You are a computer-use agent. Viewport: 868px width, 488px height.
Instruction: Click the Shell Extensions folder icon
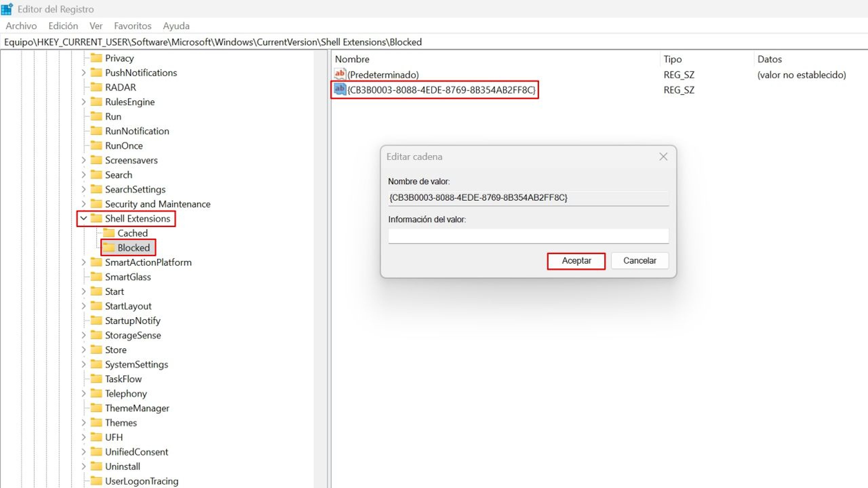96,218
